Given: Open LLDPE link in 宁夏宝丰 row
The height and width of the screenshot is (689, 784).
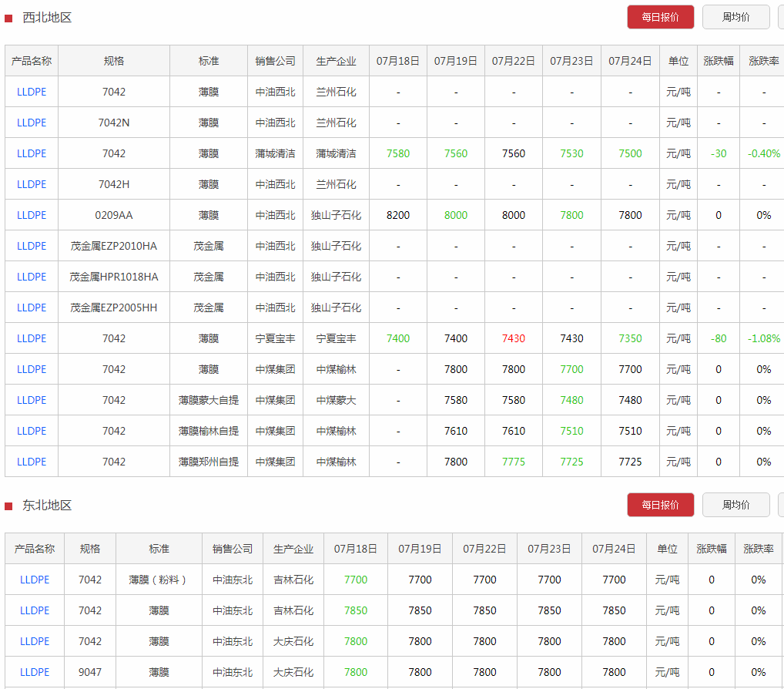Looking at the screenshot, I should (32, 339).
